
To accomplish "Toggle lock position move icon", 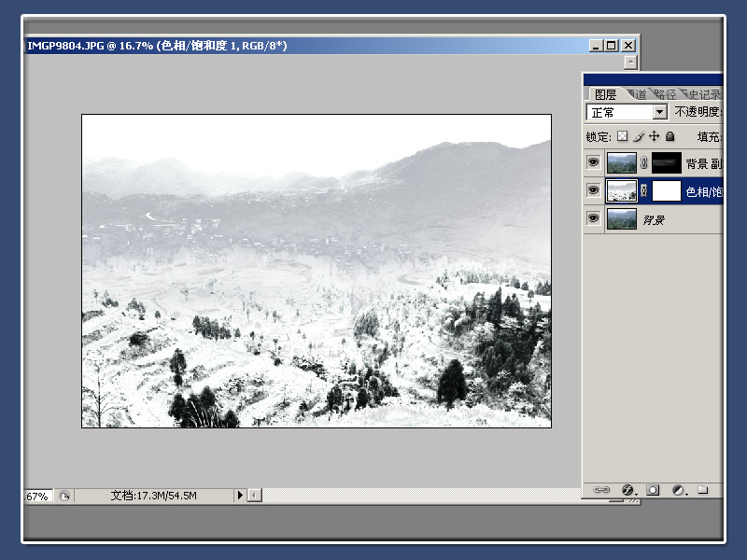I will 655,136.
